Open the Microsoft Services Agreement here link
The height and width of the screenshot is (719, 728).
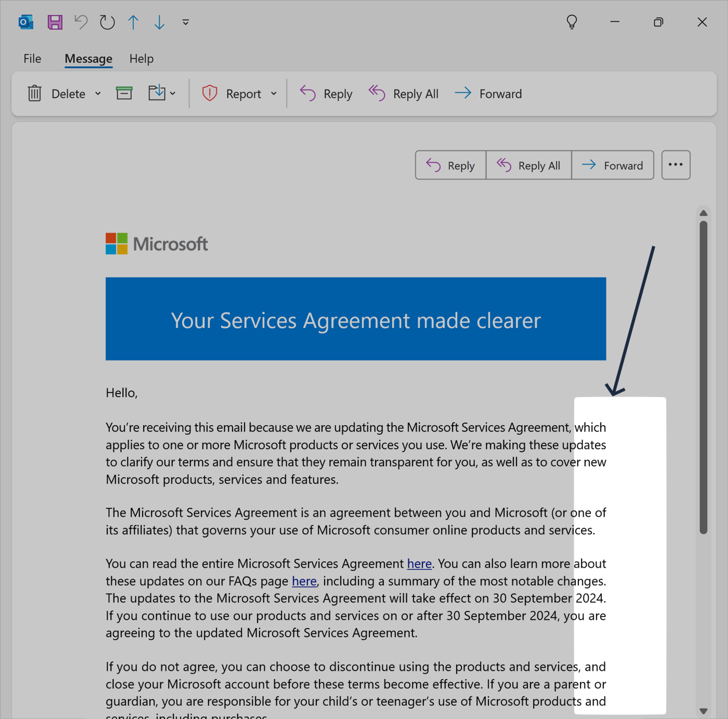click(419, 564)
